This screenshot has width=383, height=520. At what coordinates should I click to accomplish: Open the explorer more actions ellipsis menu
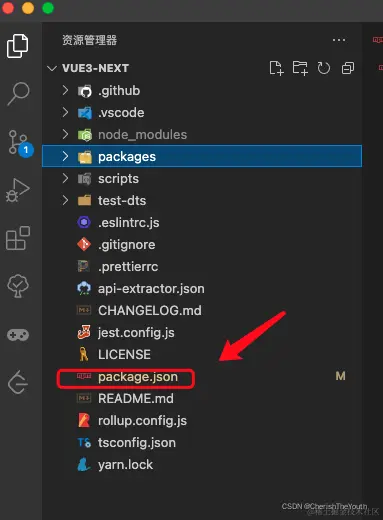pos(339,40)
